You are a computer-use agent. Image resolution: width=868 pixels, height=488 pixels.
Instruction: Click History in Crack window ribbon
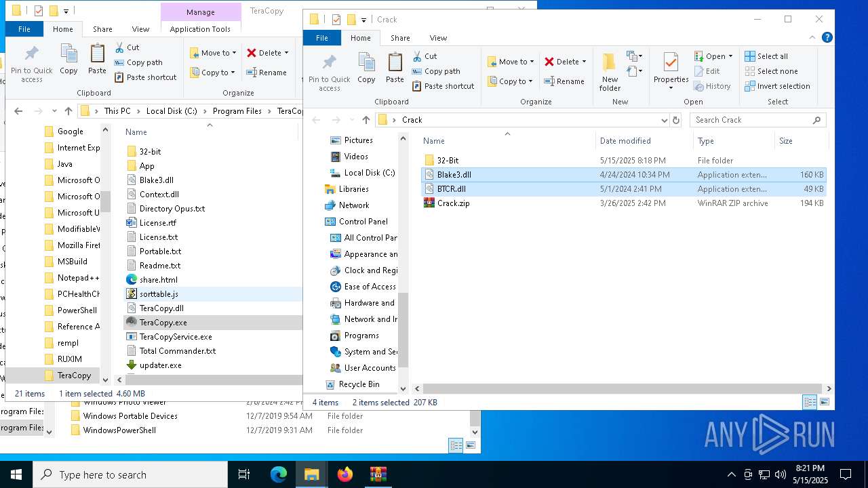coord(712,86)
